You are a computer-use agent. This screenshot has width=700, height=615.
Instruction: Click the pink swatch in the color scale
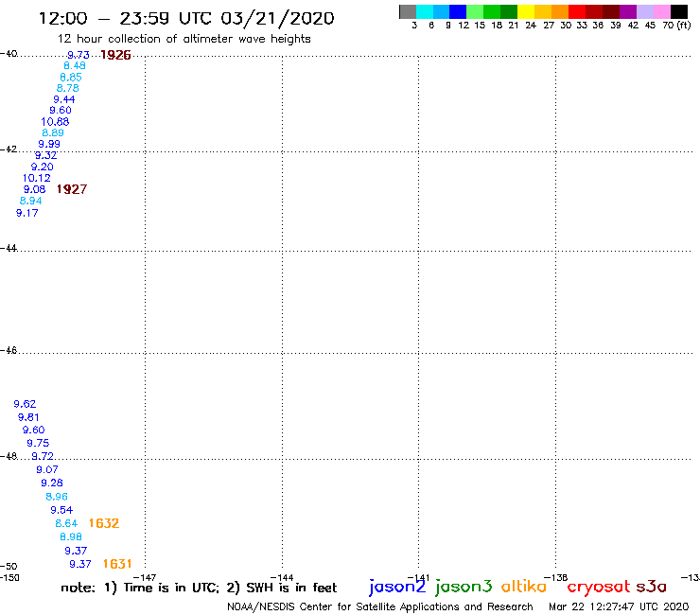click(x=662, y=11)
